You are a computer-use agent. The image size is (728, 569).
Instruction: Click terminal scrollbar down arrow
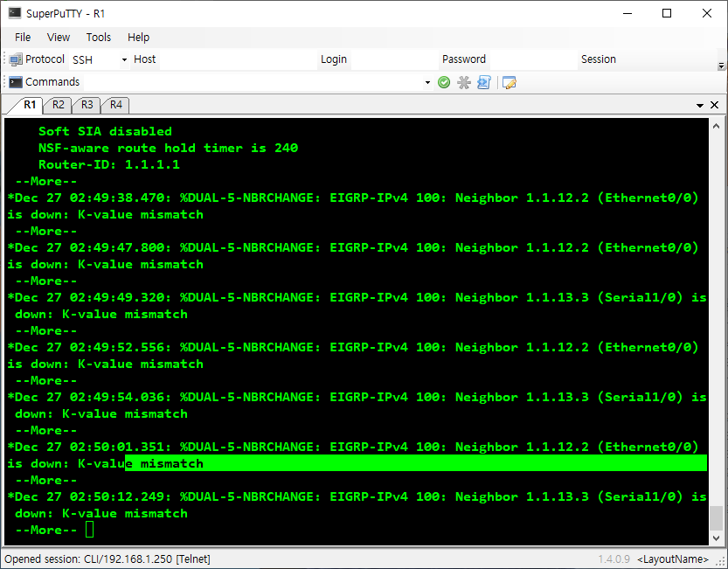716,538
